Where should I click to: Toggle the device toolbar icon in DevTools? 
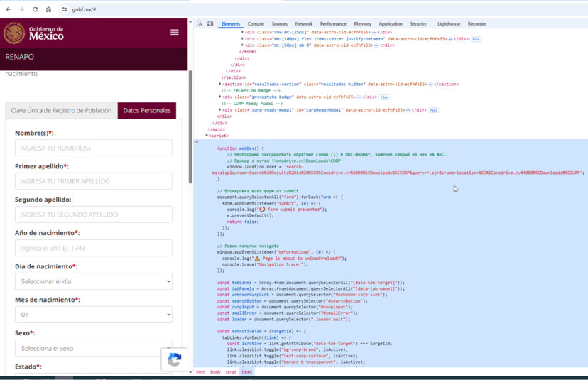[210, 23]
